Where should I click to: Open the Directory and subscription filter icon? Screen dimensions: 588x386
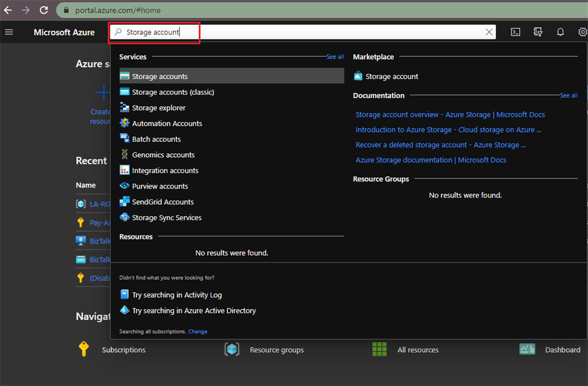(538, 32)
